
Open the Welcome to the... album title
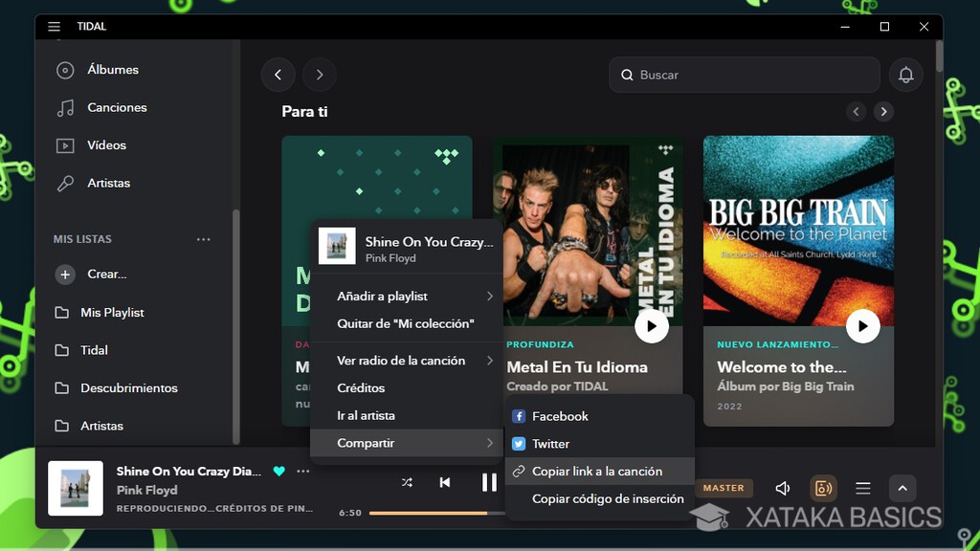[x=781, y=367]
